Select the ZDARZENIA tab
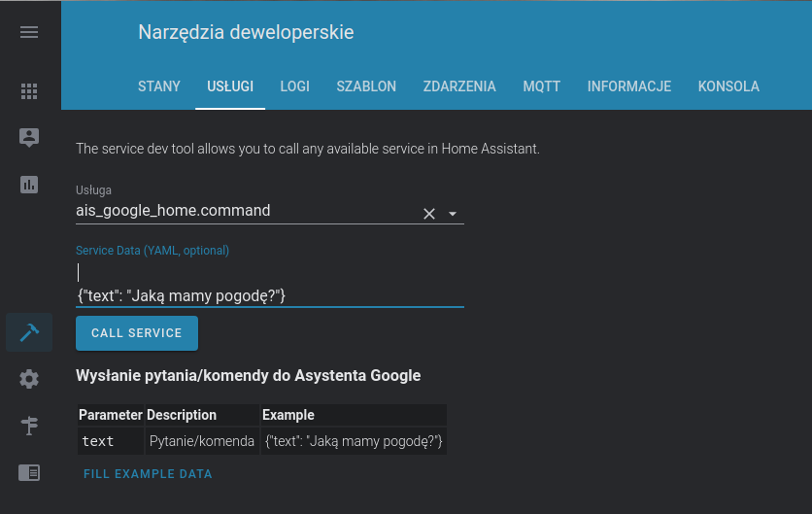812x514 pixels. (459, 86)
